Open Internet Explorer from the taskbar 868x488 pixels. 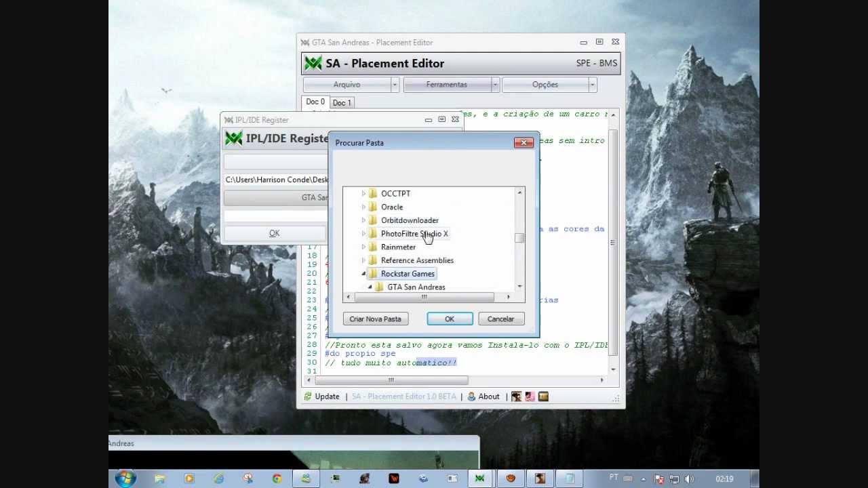point(218,479)
